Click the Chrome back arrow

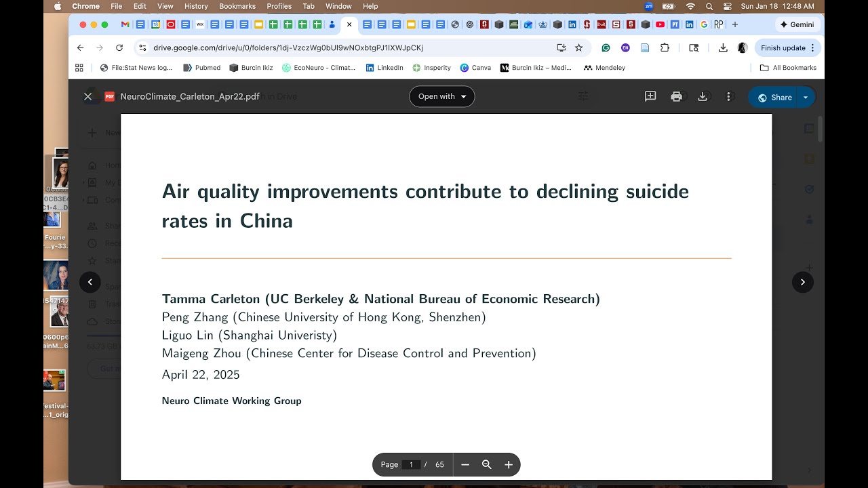click(x=81, y=48)
